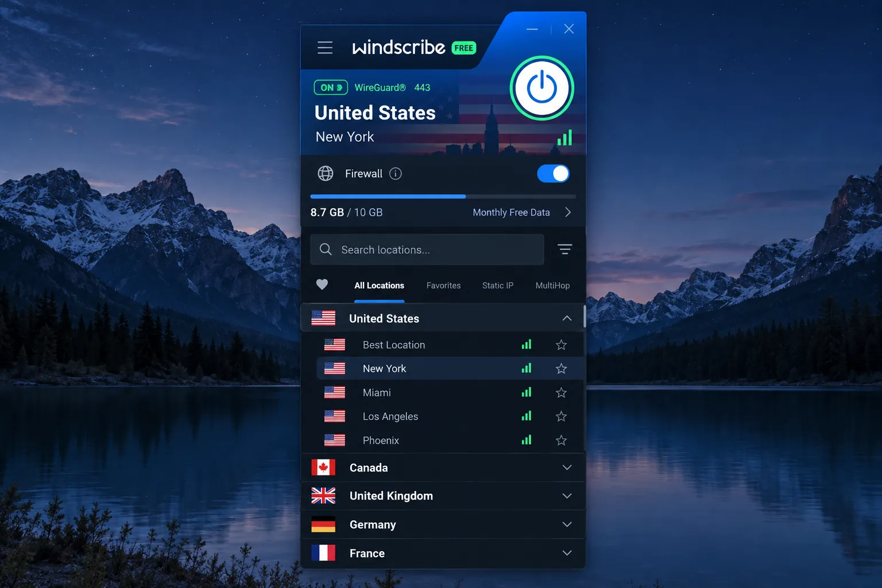Connect to Best Location
This screenshot has height=588, width=882.
click(x=450, y=345)
